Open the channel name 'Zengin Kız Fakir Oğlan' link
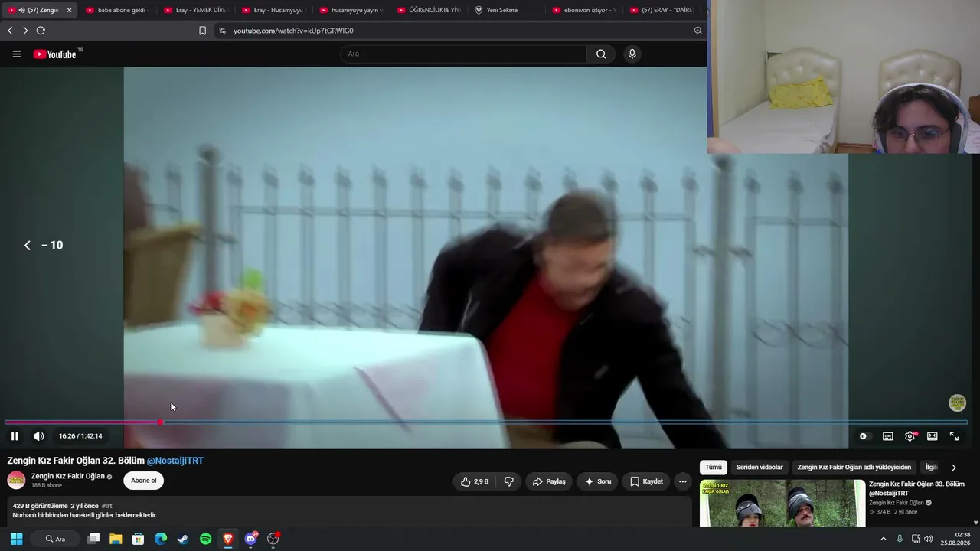 click(68, 476)
